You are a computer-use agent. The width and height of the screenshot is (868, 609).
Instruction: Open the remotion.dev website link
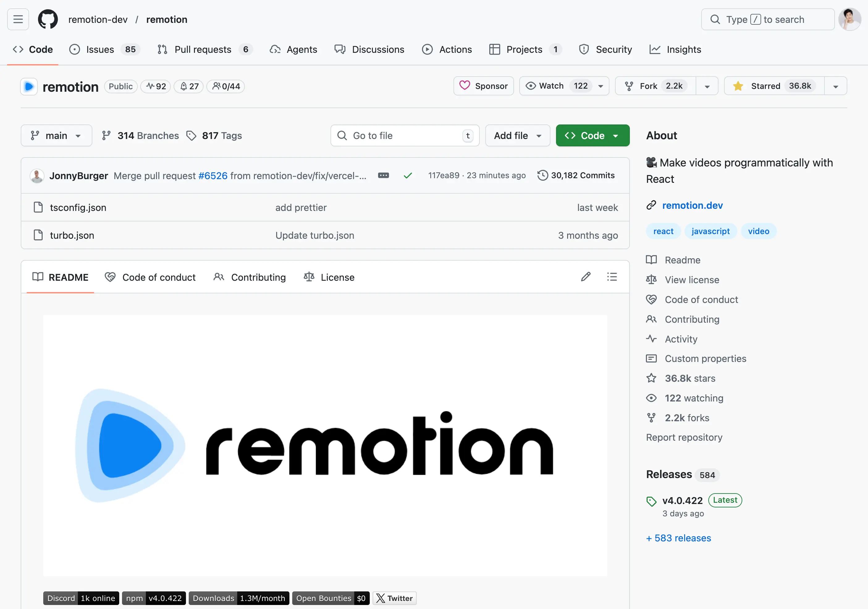point(692,205)
